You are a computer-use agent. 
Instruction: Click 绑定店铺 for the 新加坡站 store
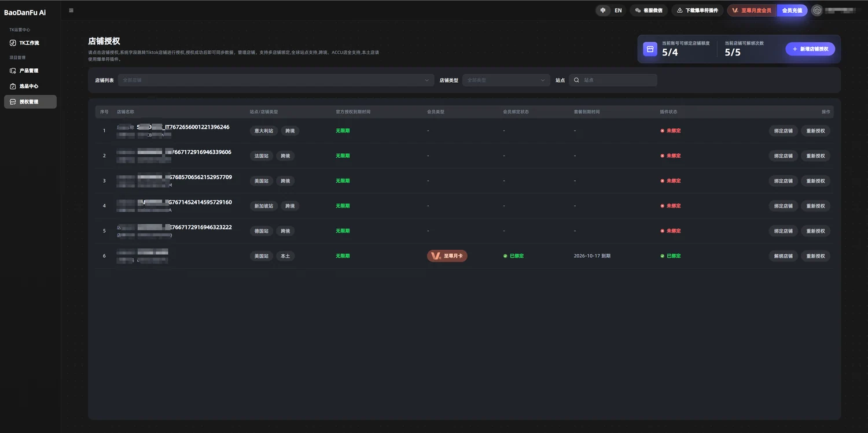click(x=784, y=206)
